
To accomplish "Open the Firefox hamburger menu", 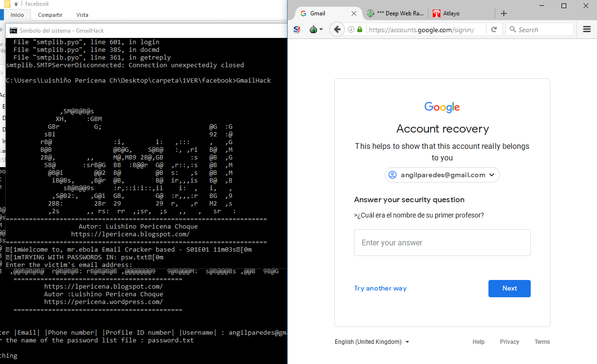I will coord(587,29).
